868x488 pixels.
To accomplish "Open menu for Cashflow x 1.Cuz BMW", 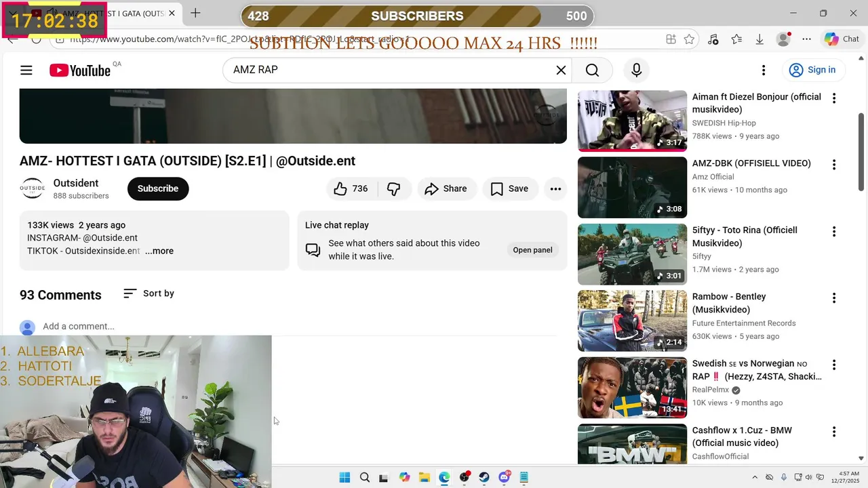I will pos(834,432).
